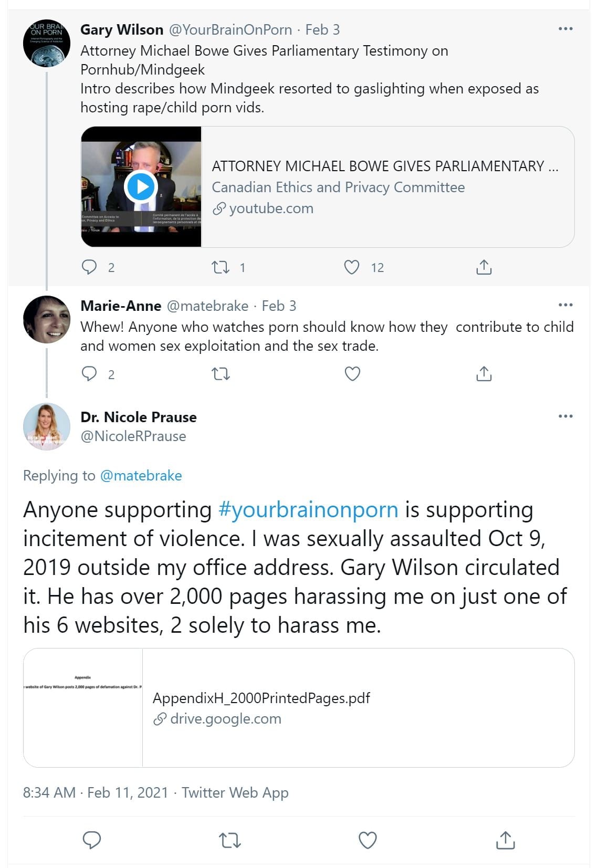Image resolution: width=598 pixels, height=868 pixels.
Task: Retweet Gary Wilson's tweet
Action: coord(221,267)
